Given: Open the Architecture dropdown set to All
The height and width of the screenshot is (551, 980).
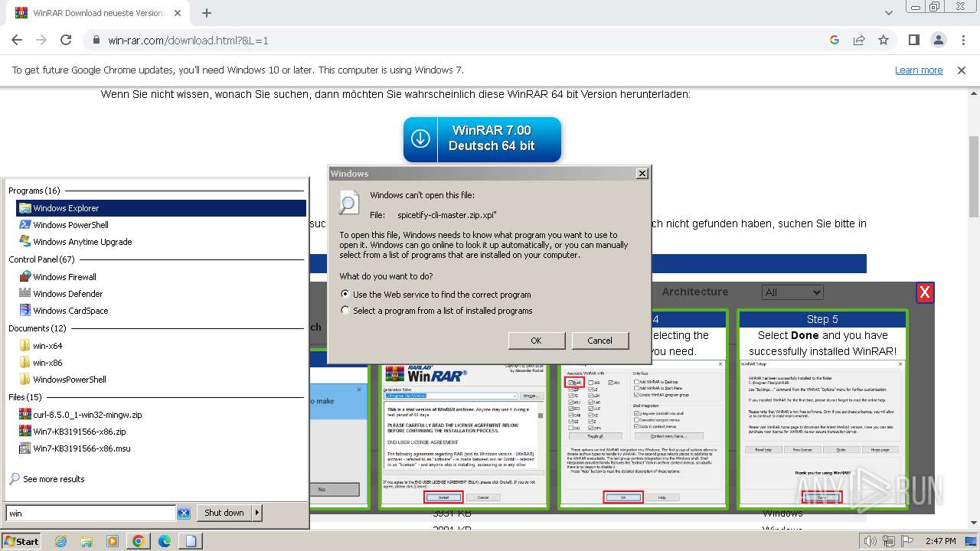Looking at the screenshot, I should (792, 292).
